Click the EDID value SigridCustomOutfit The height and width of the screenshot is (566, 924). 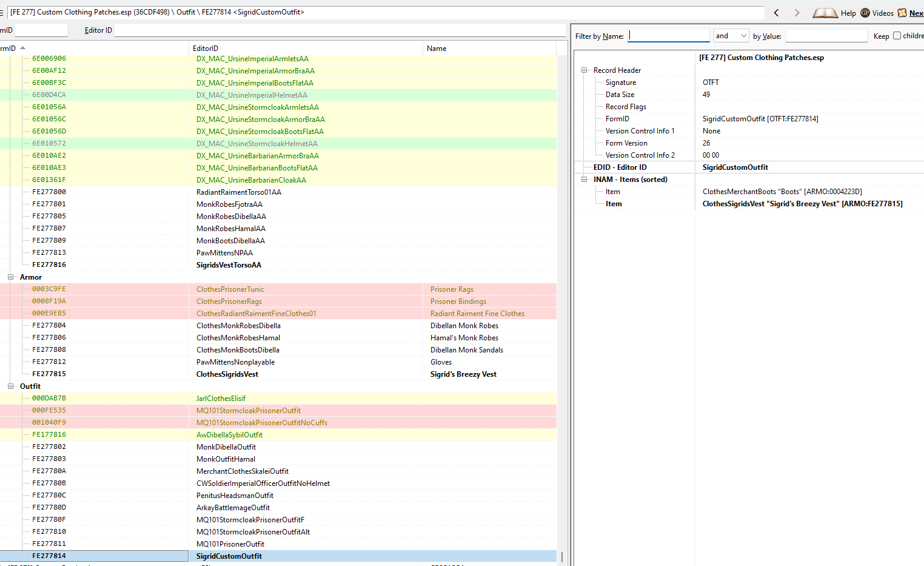click(x=735, y=167)
